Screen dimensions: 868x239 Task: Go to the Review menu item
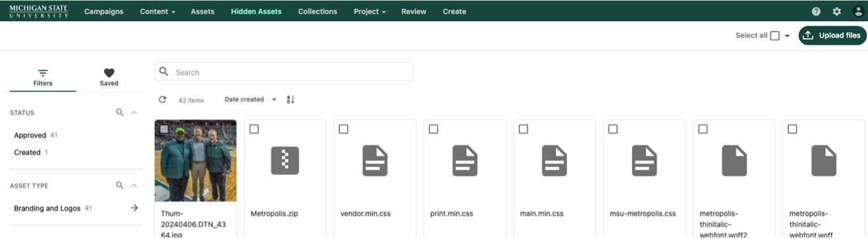(x=414, y=11)
